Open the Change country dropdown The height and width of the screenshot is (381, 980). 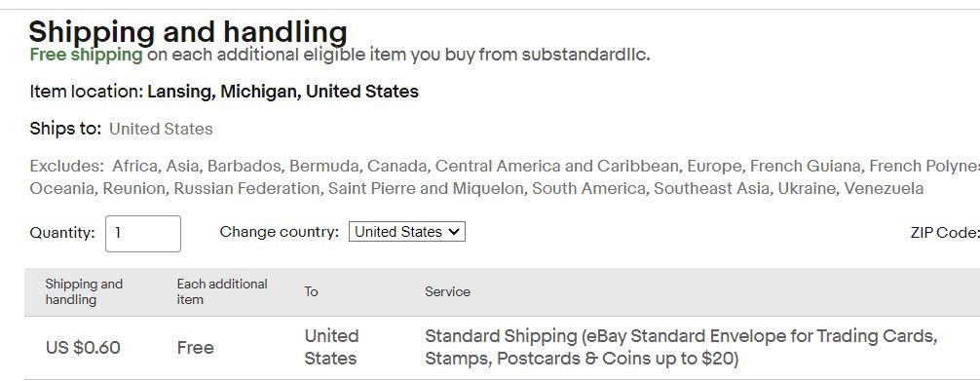pos(407,232)
